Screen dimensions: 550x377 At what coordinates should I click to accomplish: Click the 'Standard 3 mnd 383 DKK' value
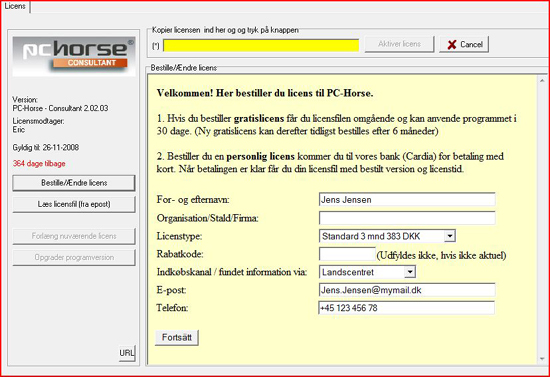pyautogui.click(x=371, y=236)
